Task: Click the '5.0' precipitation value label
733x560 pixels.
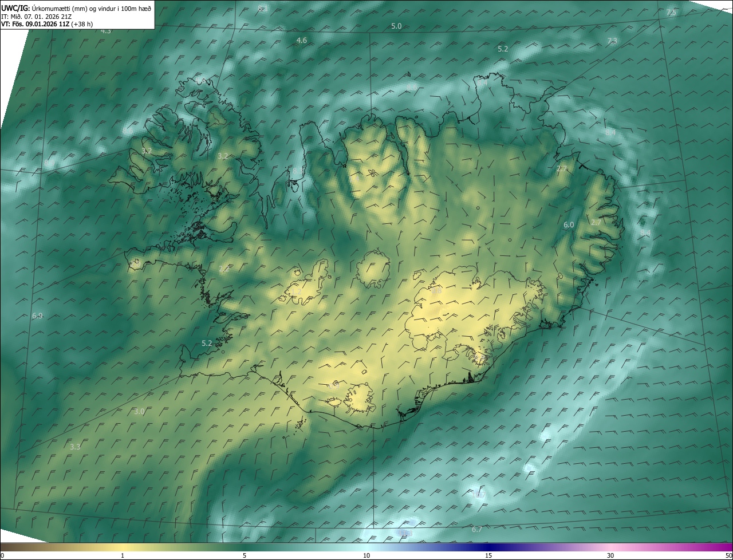Action: (x=396, y=26)
